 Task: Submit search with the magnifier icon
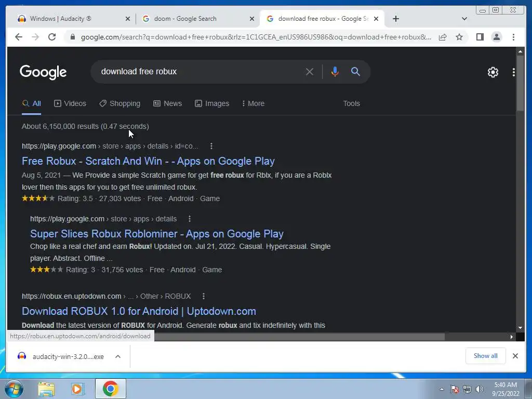(x=355, y=72)
